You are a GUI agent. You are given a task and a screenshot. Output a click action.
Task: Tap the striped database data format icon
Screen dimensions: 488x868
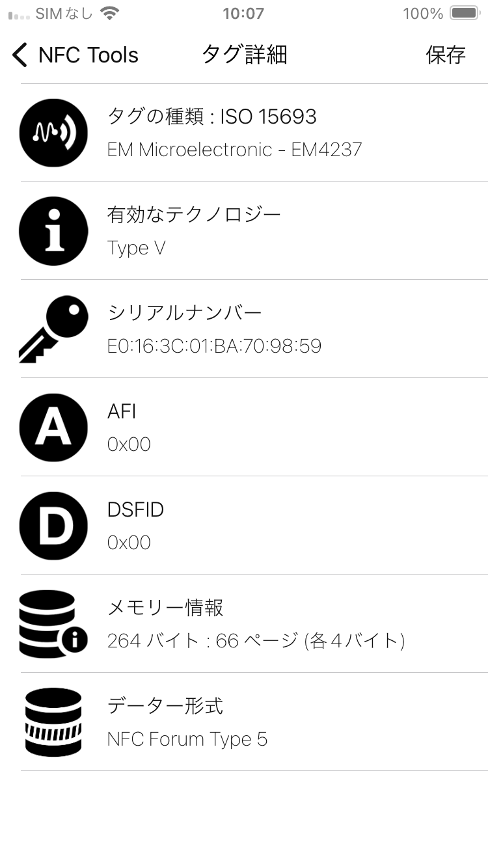53,722
